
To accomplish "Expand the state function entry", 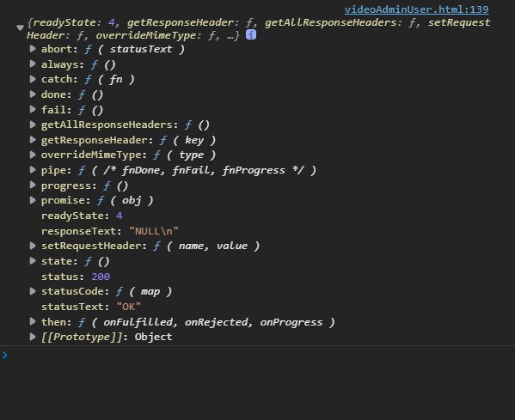I will [33, 261].
